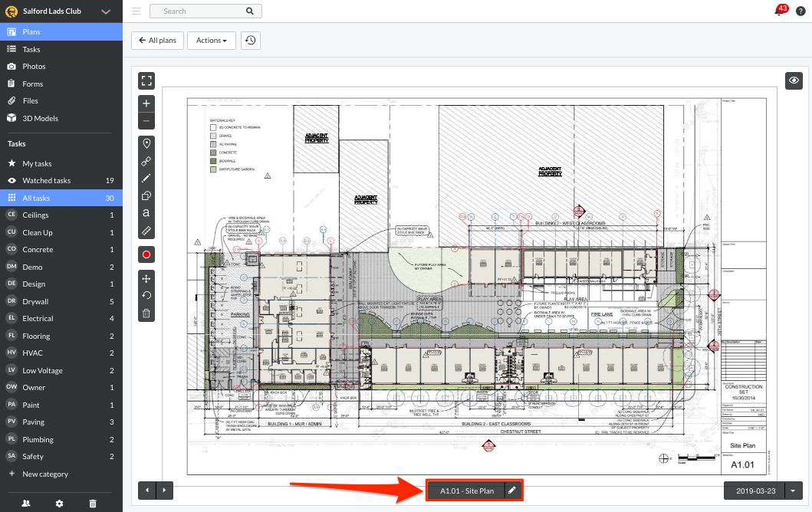Toggle fullscreen plan view
Screen dimensions: 812x512
point(146,80)
